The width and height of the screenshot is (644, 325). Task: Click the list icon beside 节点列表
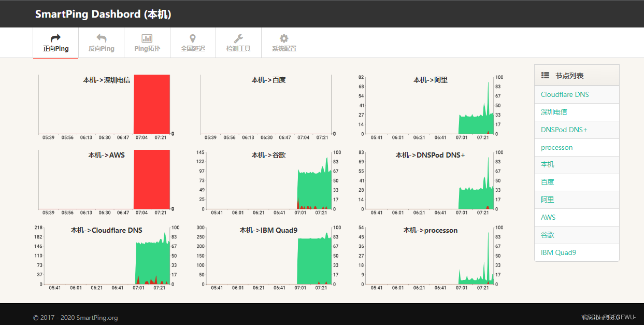545,75
